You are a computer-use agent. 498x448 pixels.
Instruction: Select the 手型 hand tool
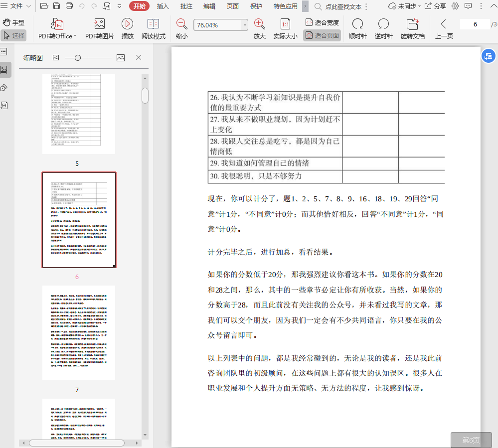[13, 22]
